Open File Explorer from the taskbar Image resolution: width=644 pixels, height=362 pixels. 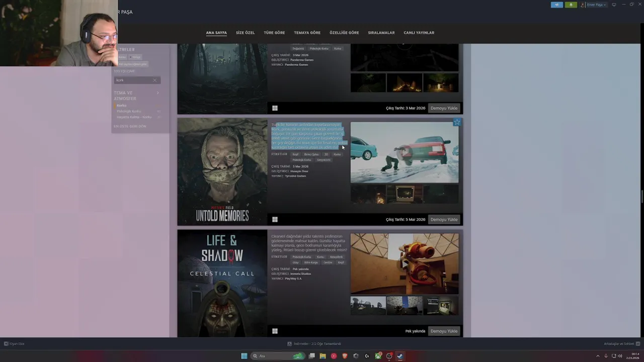point(323,356)
